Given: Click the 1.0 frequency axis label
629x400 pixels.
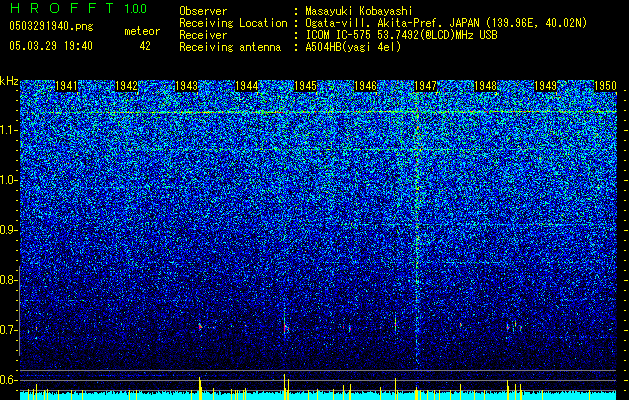Looking at the screenshot, I should (x=8, y=180).
